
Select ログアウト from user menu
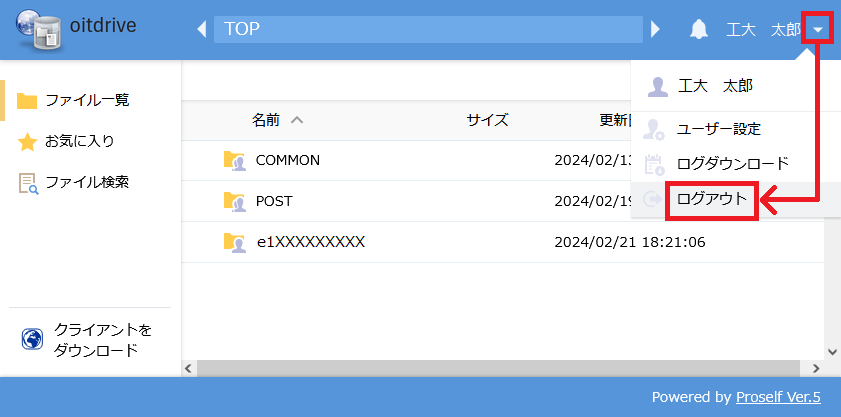pos(711,198)
